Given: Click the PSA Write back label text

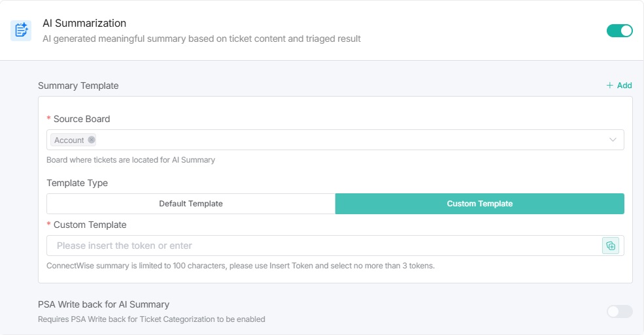Looking at the screenshot, I should (x=103, y=304).
